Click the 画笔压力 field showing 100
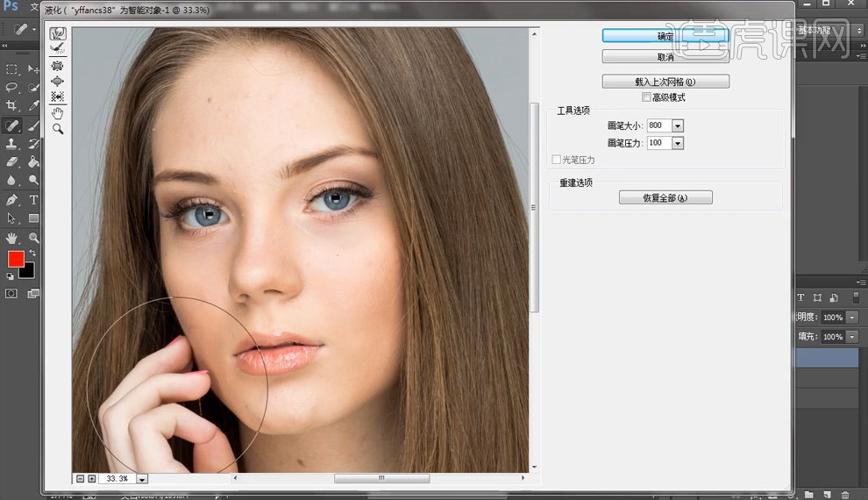The width and height of the screenshot is (868, 500). 658,143
